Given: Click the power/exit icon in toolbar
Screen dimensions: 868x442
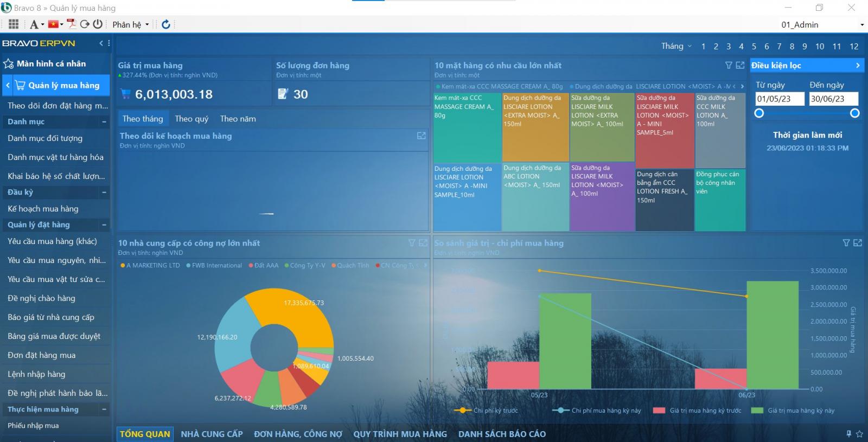Looking at the screenshot, I should pos(98,24).
